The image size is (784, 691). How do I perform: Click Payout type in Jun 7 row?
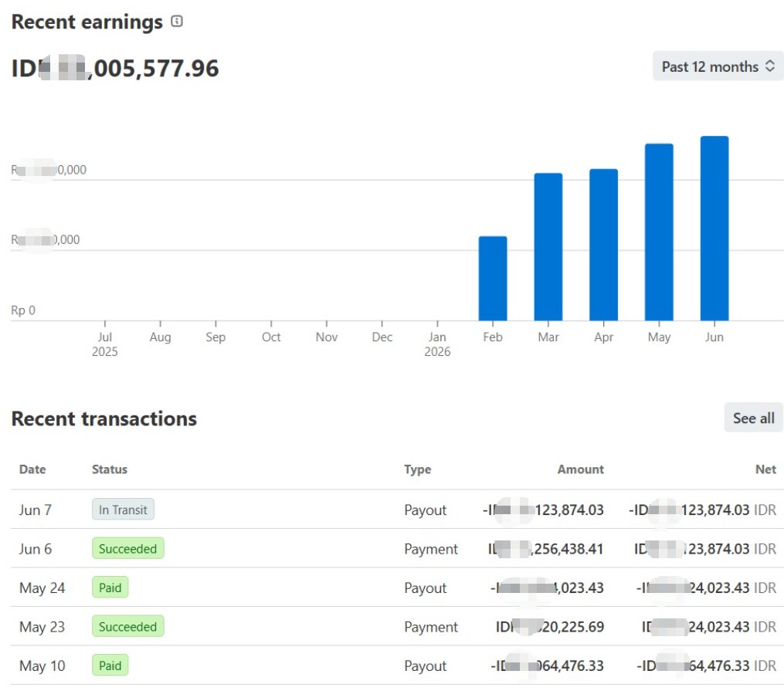(x=425, y=510)
